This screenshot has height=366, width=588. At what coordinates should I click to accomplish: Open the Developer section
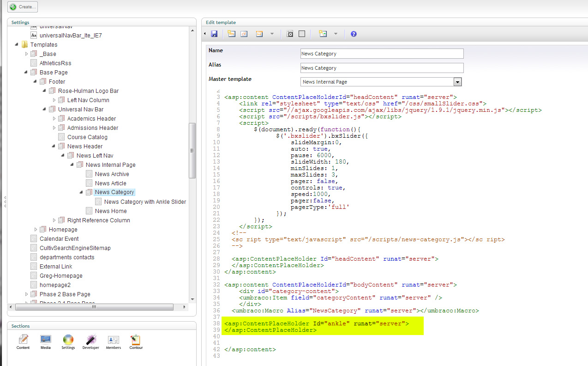(91, 342)
